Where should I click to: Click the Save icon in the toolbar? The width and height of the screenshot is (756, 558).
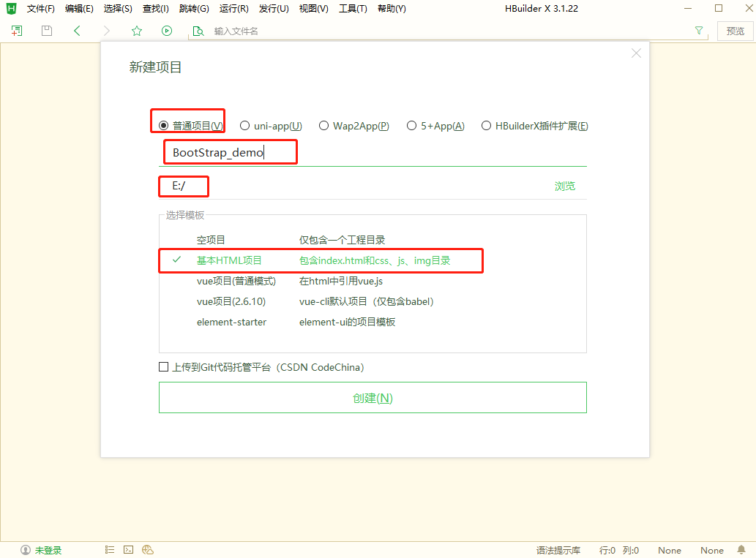click(46, 31)
